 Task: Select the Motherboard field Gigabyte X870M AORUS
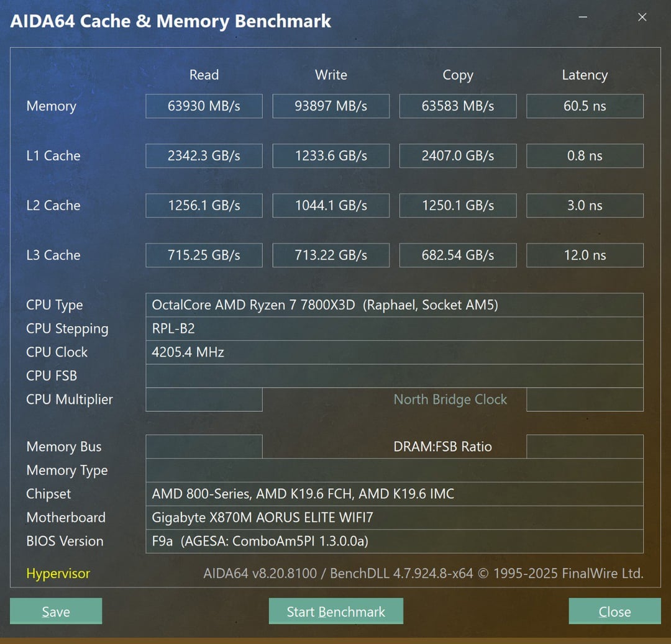click(394, 517)
